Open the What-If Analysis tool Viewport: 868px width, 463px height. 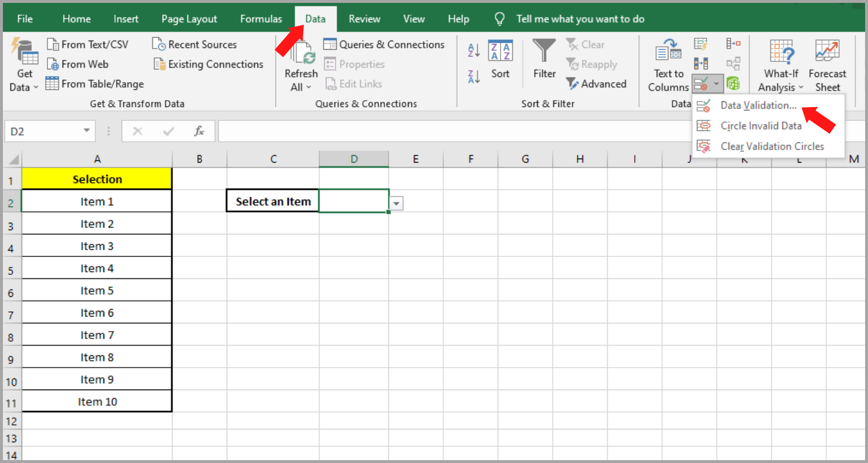(781, 64)
